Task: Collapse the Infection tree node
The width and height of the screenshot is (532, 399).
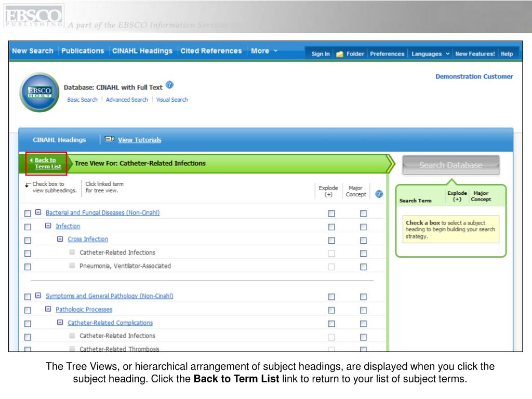Action: coord(48,225)
